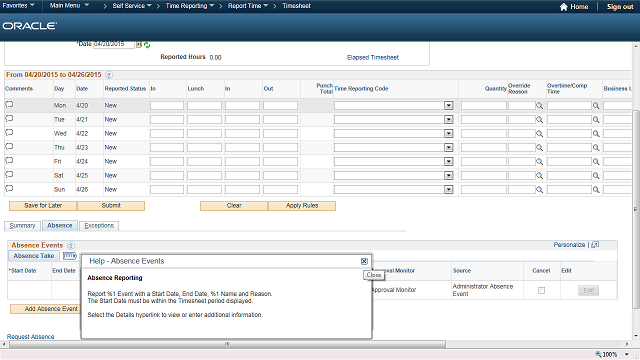This screenshot has width=640, height=360.
Task: Open Time Reporting breadcrumb menu
Action: click(190, 6)
